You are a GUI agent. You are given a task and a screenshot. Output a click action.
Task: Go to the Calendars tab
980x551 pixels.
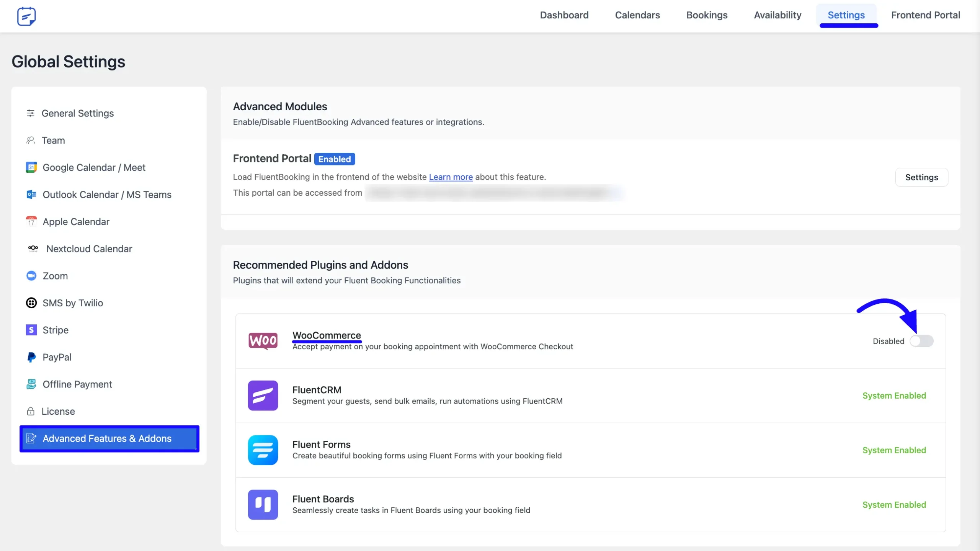[637, 15]
